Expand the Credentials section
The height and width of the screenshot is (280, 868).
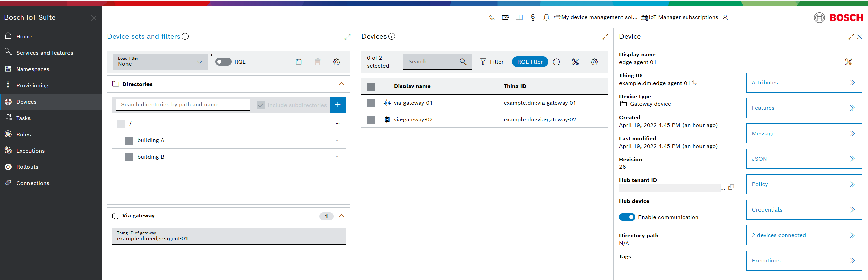click(804, 209)
